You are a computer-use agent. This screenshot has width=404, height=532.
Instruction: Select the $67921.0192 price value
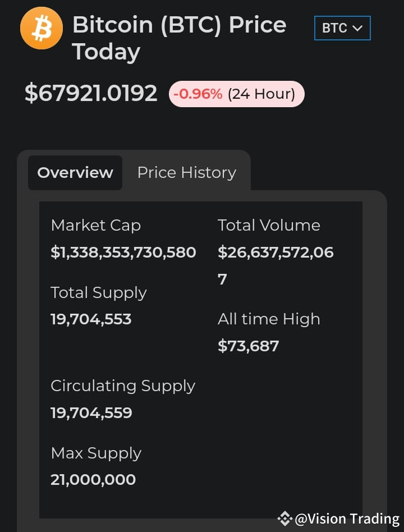91,93
